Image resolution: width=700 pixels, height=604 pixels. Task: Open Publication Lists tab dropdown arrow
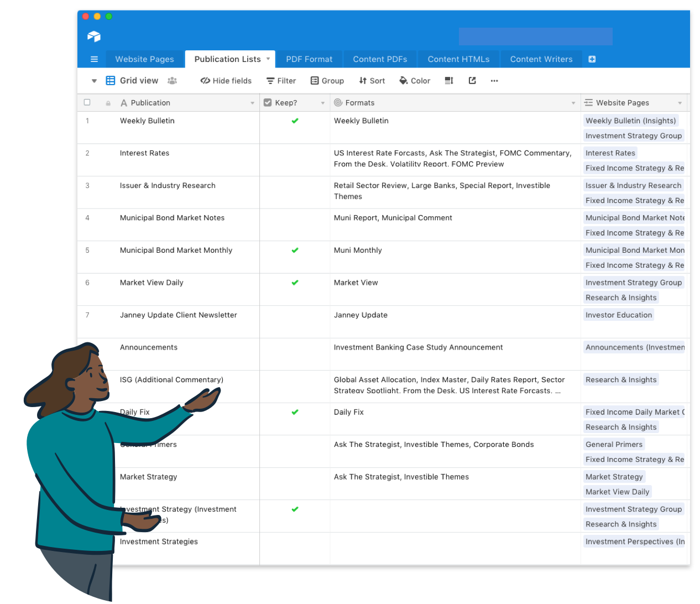coord(268,59)
